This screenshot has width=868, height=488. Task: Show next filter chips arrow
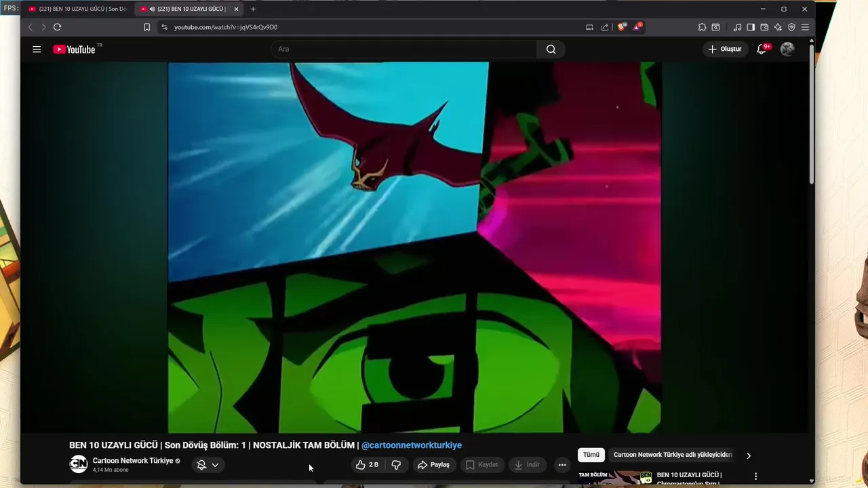click(749, 455)
